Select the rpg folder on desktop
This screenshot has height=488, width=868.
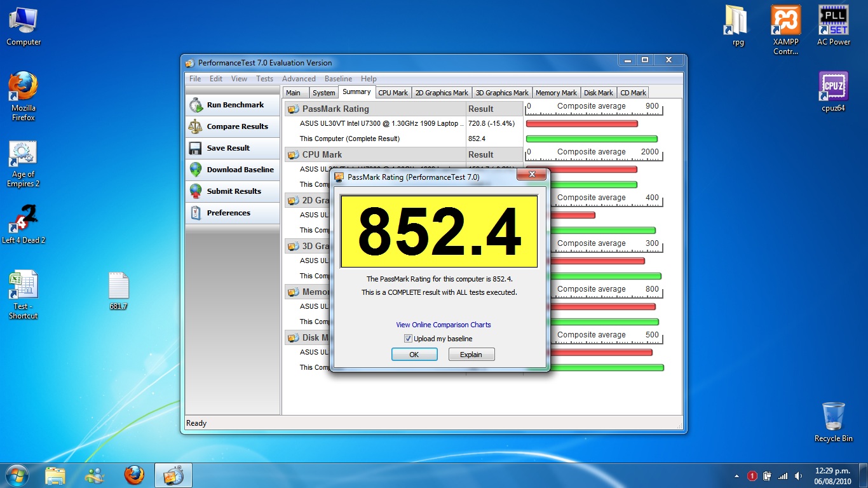738,26
